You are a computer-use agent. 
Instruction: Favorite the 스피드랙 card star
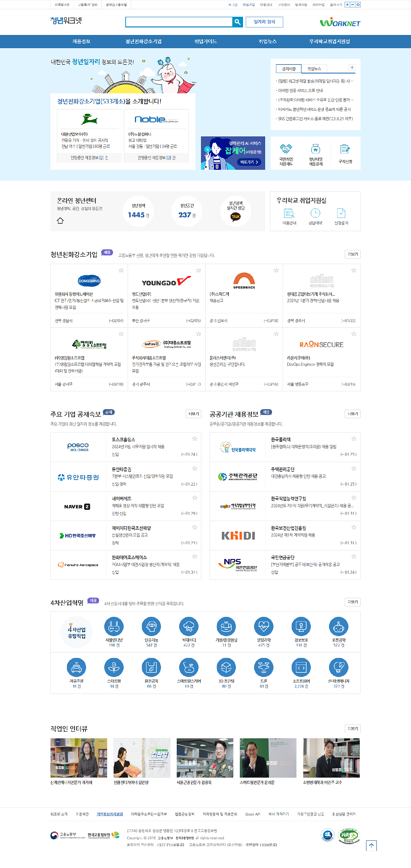pyautogui.click(x=276, y=270)
